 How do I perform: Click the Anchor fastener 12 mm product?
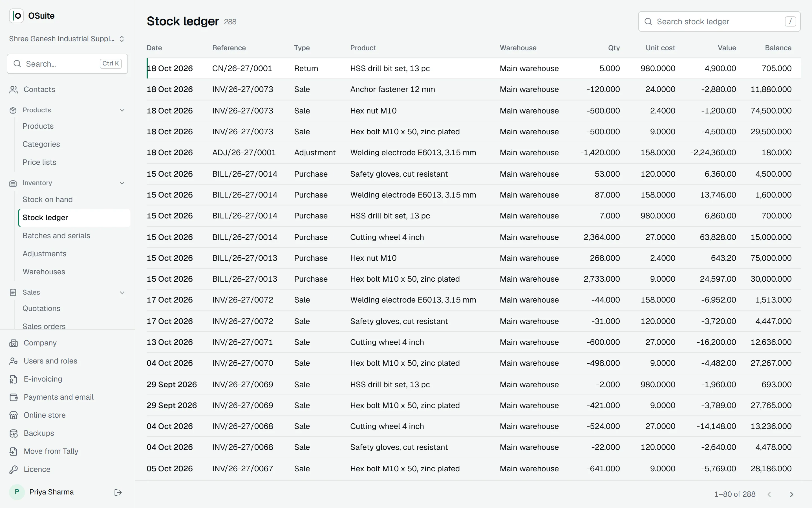click(x=392, y=89)
